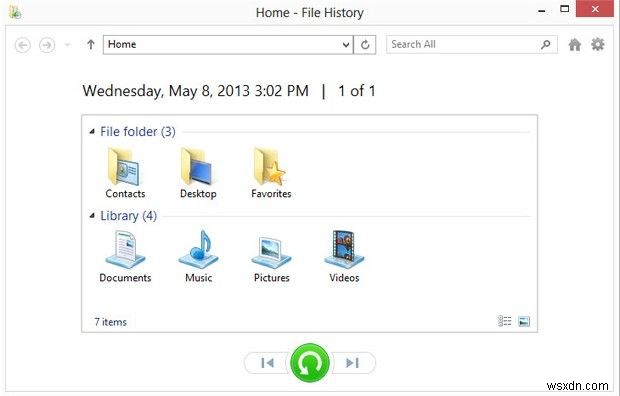Open the Documents library
Image resolution: width=620 pixels, height=396 pixels.
tap(125, 256)
